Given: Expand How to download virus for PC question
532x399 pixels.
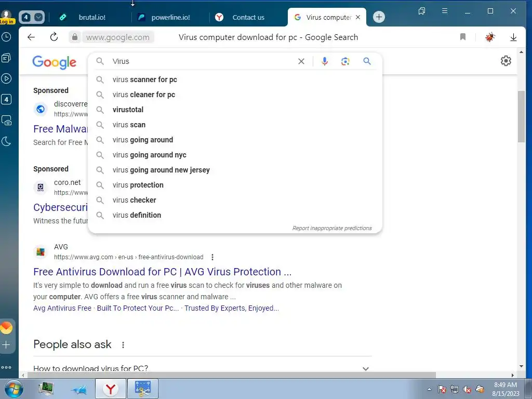Looking at the screenshot, I should [203, 368].
